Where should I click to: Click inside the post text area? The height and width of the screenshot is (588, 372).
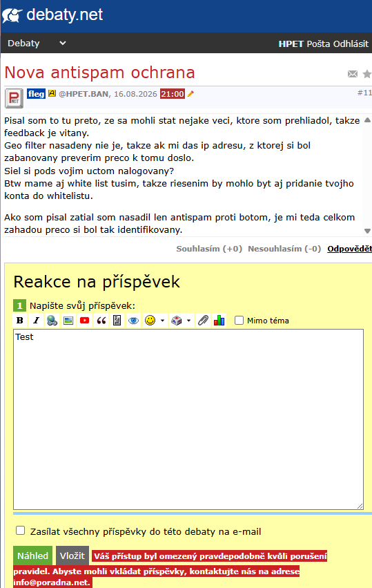[188, 419]
